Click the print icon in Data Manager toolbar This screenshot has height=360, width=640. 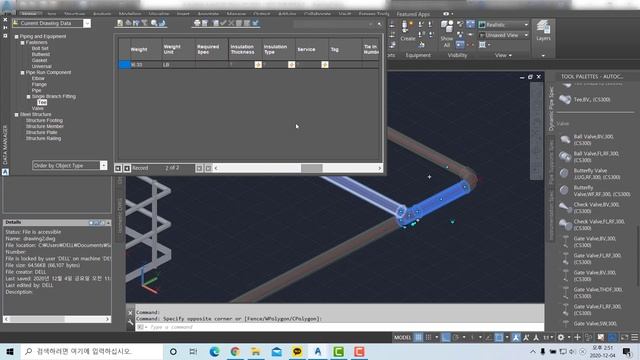click(x=197, y=23)
